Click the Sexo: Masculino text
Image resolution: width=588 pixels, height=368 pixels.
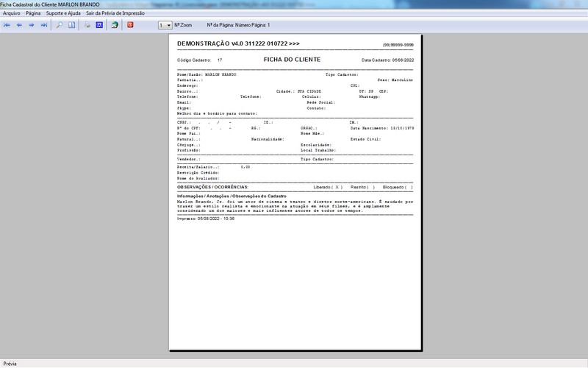[395, 80]
